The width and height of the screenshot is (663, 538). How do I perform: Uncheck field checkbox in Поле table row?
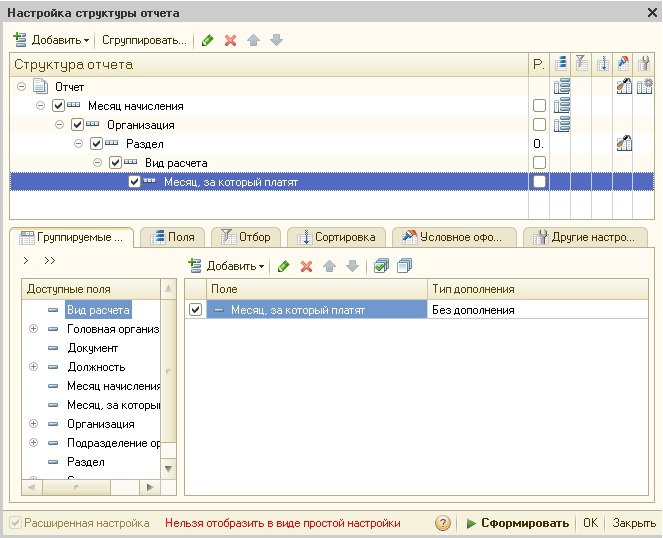[195, 310]
